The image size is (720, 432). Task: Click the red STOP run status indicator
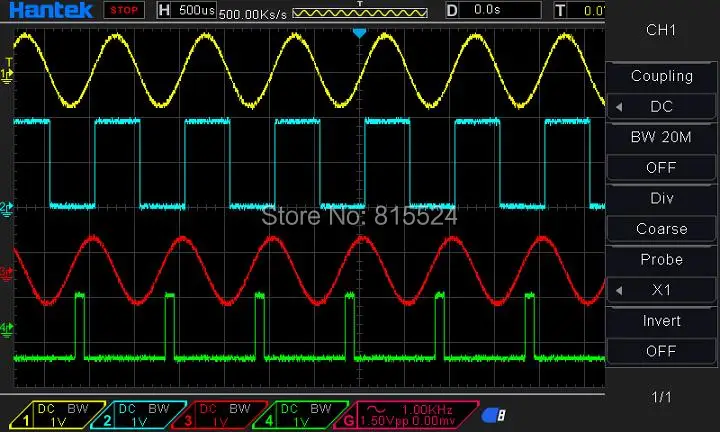click(x=124, y=10)
